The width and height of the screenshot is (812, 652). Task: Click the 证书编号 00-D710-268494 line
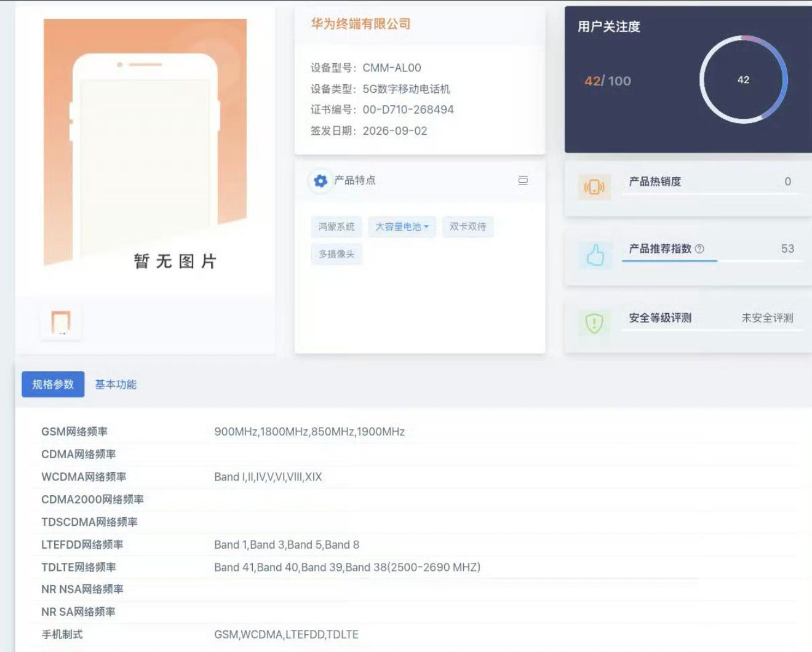point(382,109)
